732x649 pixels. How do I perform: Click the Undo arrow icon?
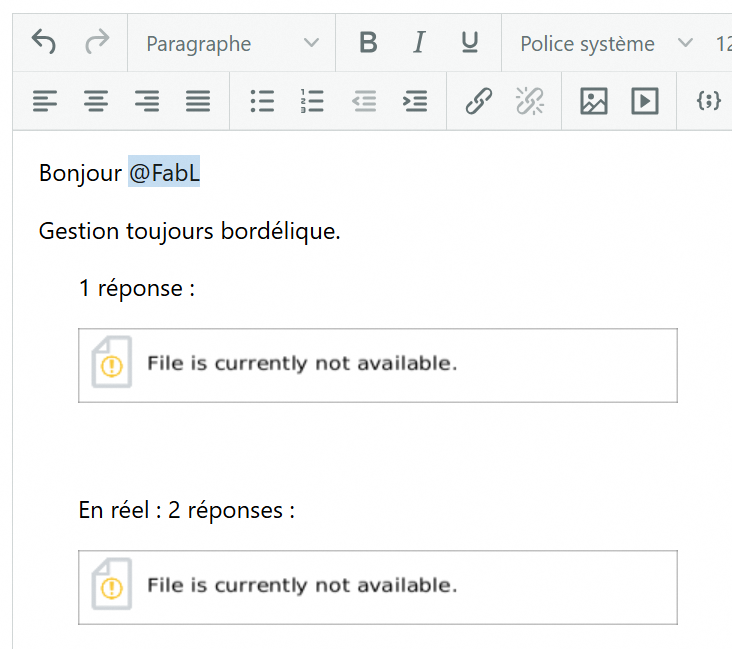pyautogui.click(x=44, y=42)
